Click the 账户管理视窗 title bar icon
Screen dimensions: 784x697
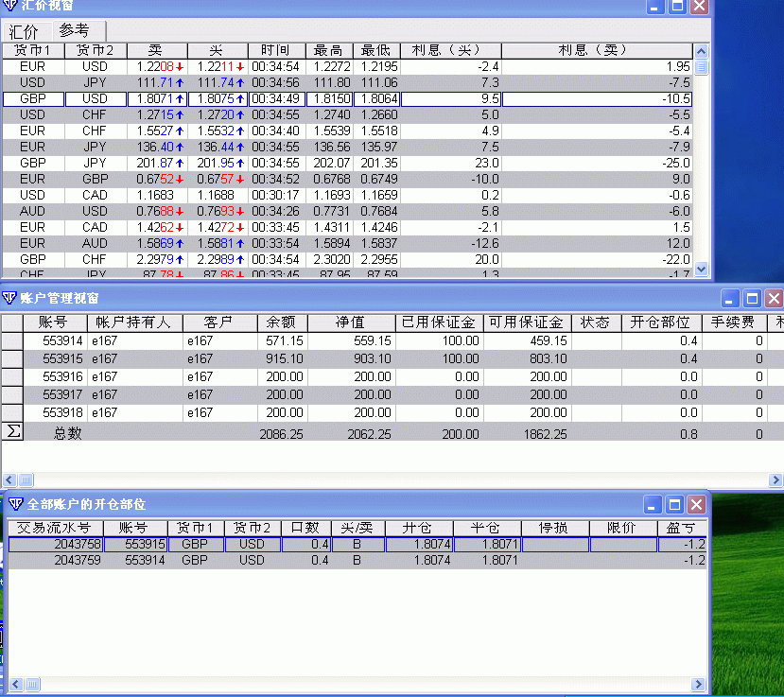click(9, 298)
